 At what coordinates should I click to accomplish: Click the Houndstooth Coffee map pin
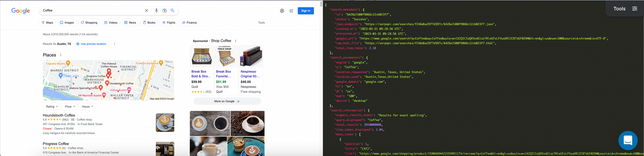click(x=107, y=83)
